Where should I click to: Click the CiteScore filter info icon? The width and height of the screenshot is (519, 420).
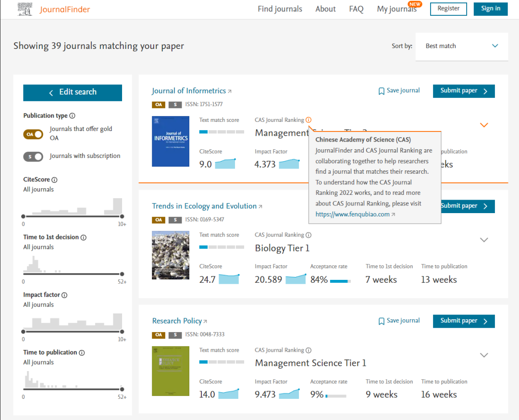pos(54,180)
